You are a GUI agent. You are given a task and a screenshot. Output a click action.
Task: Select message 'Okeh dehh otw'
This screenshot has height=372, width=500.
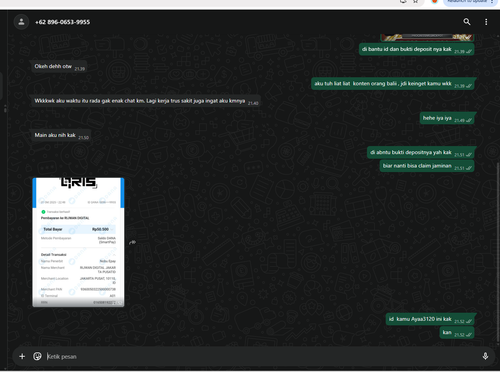point(58,66)
